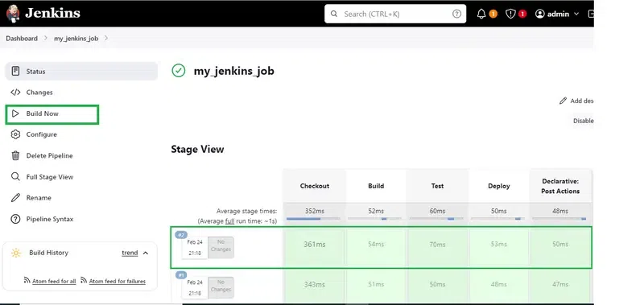This screenshot has width=644, height=305.
Task: Click the Jenkins title text
Action: pyautogui.click(x=52, y=13)
